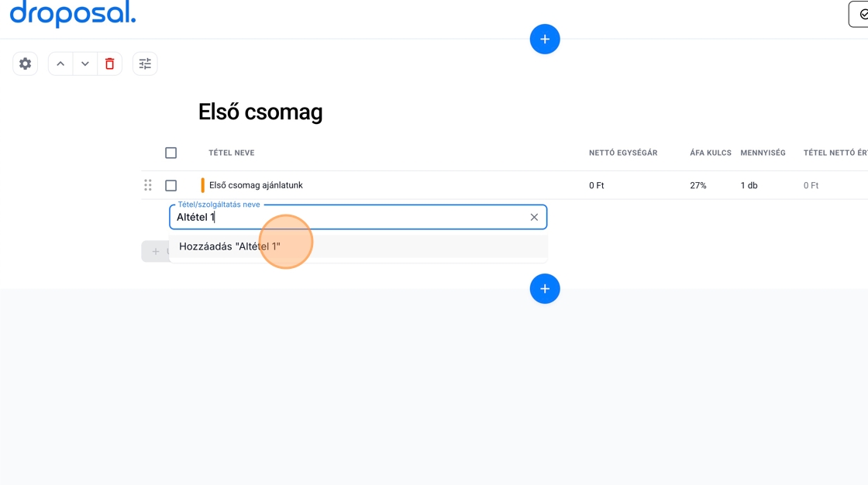Viewport: 868px width, 485px height.
Task: Clear the item name field with the X icon
Action: tap(534, 217)
